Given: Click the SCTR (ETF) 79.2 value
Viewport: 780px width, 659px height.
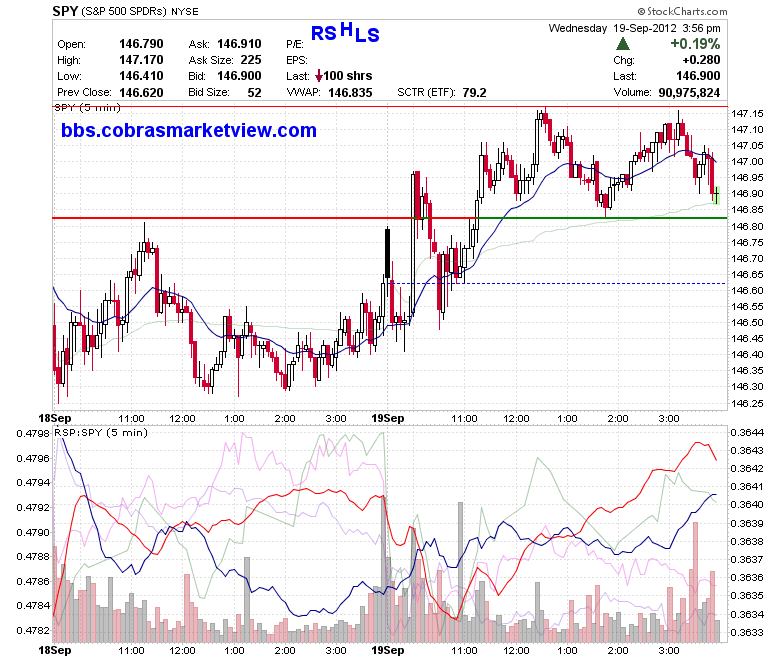Looking at the screenshot, I should (474, 93).
